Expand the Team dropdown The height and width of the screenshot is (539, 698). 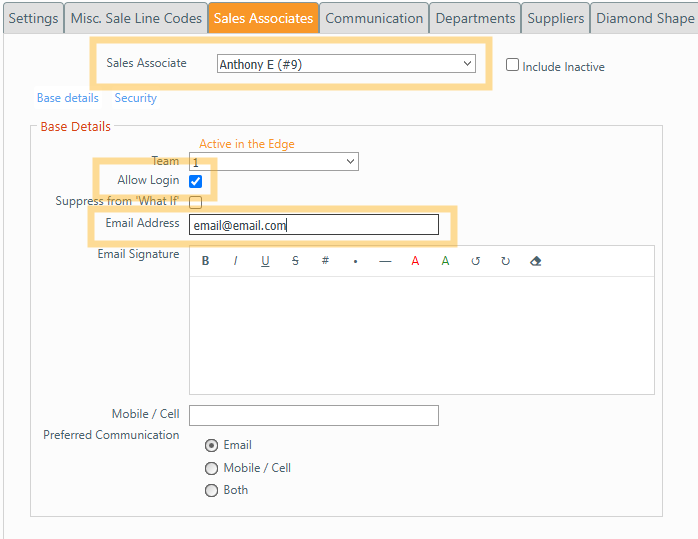(x=274, y=162)
